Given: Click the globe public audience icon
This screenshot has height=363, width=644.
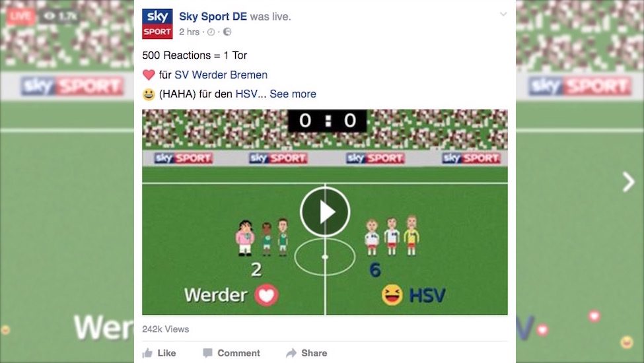Looking at the screenshot, I should click(227, 32).
